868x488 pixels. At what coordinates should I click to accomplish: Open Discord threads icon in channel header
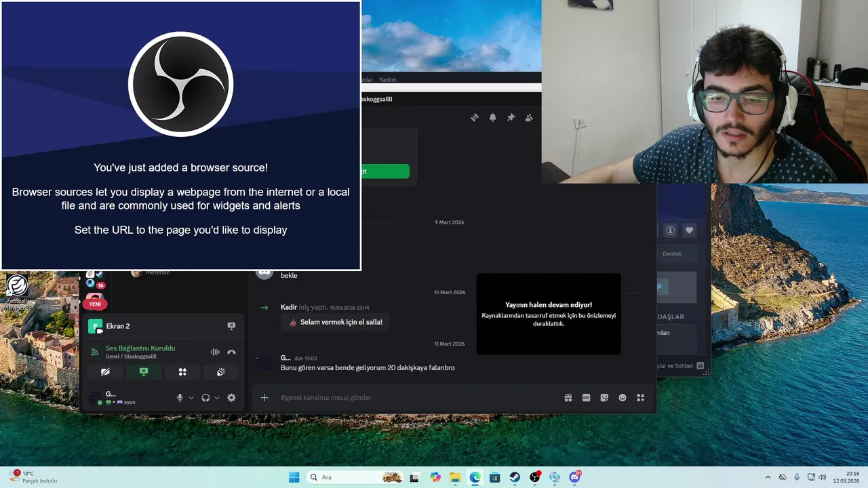(475, 117)
